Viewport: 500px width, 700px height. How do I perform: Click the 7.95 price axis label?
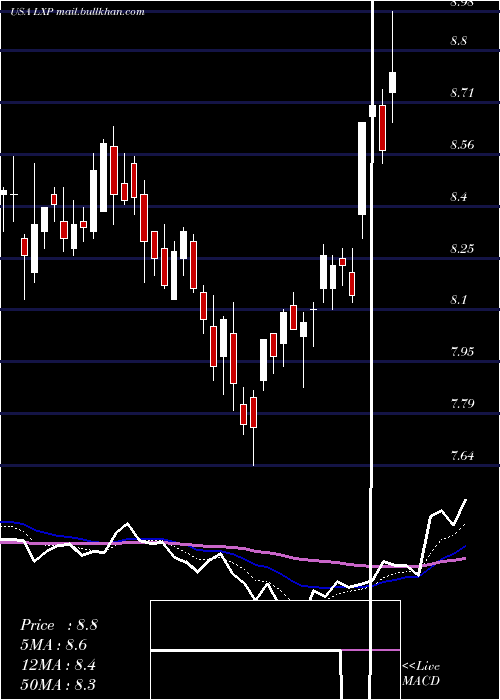point(462,351)
